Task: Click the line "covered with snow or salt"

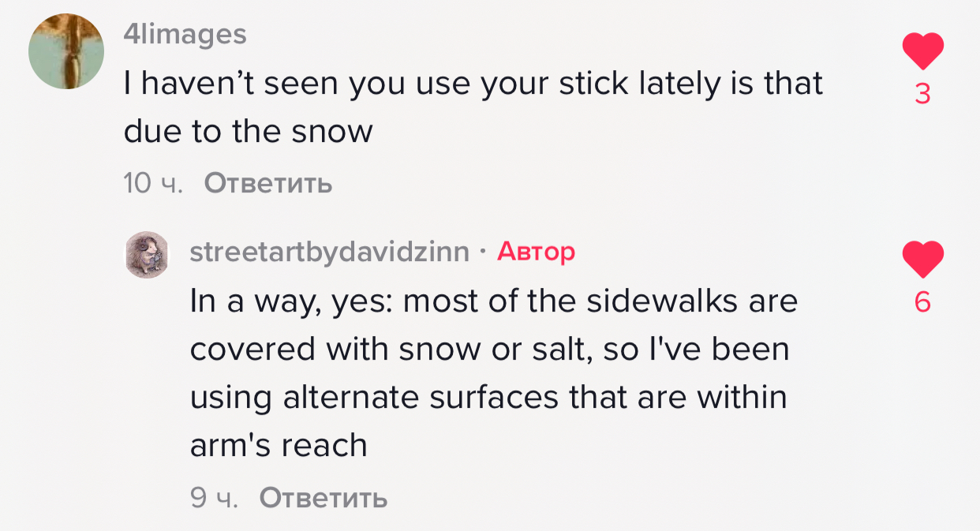Action: [489, 349]
